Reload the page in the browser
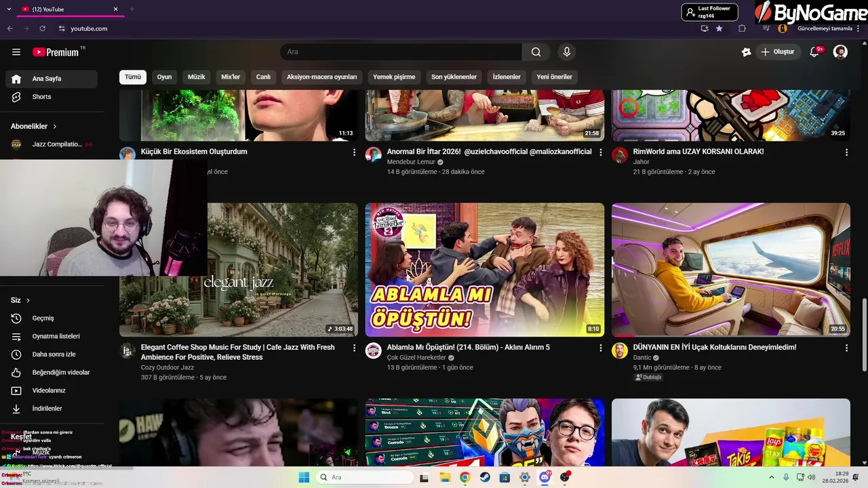 click(42, 28)
